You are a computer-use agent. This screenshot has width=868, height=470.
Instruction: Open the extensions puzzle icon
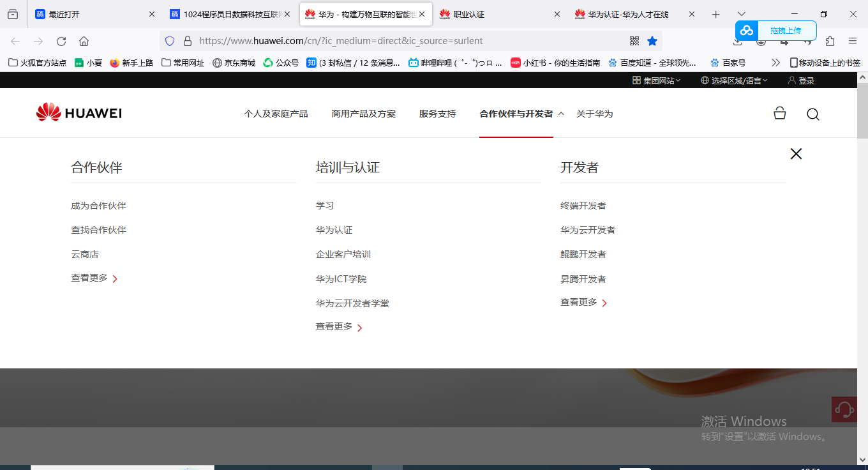pos(830,41)
